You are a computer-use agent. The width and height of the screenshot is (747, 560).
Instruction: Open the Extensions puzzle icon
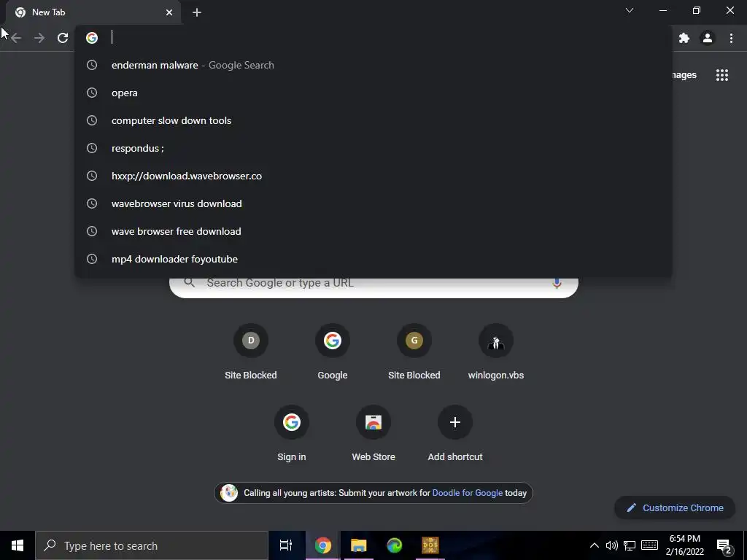pos(684,38)
